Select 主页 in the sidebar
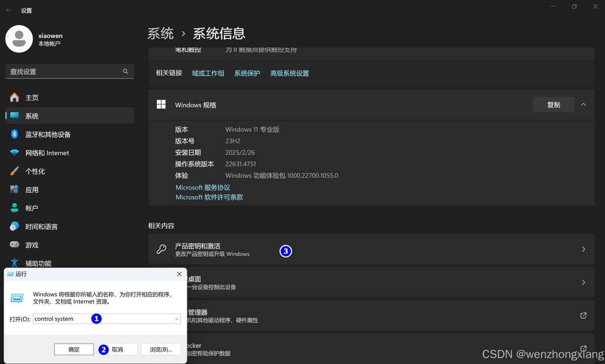 [70, 97]
